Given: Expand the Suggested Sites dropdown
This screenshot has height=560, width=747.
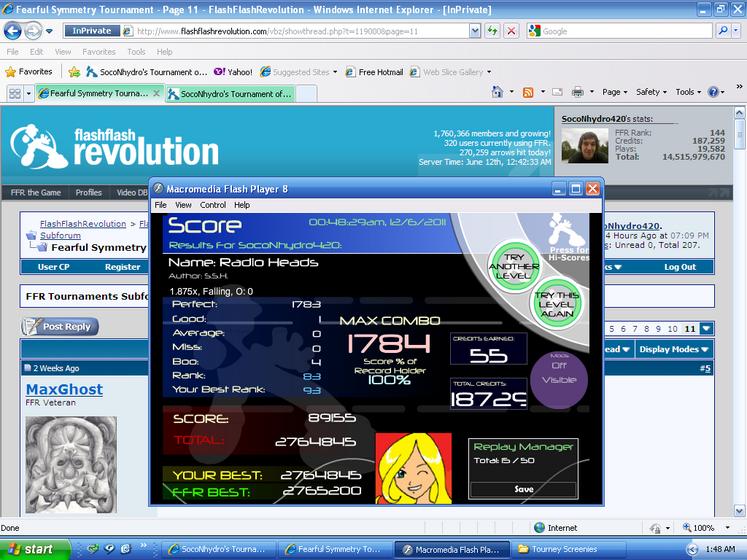Looking at the screenshot, I should point(335,72).
